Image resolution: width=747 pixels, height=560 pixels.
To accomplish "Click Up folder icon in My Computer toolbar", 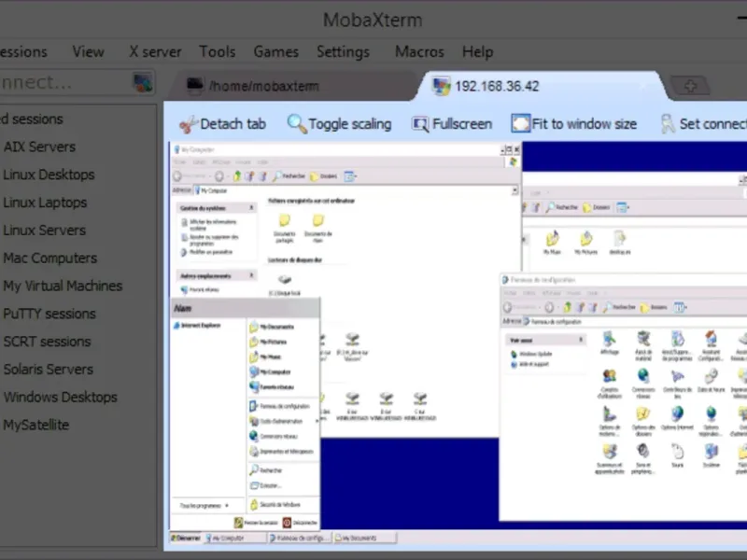I will click(237, 176).
